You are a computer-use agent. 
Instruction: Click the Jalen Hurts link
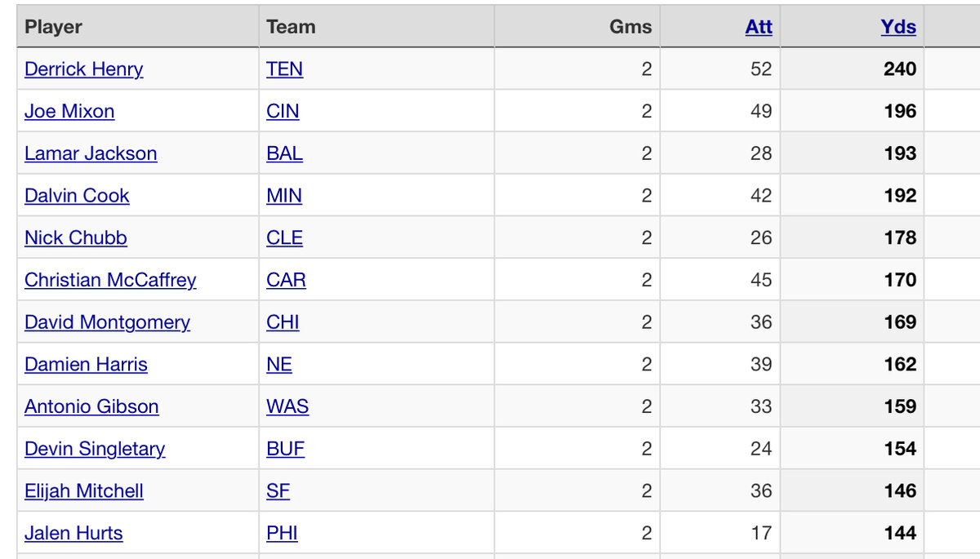click(x=73, y=534)
